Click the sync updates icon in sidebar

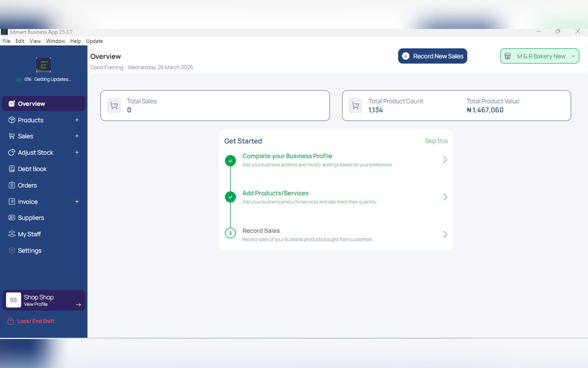(18, 80)
